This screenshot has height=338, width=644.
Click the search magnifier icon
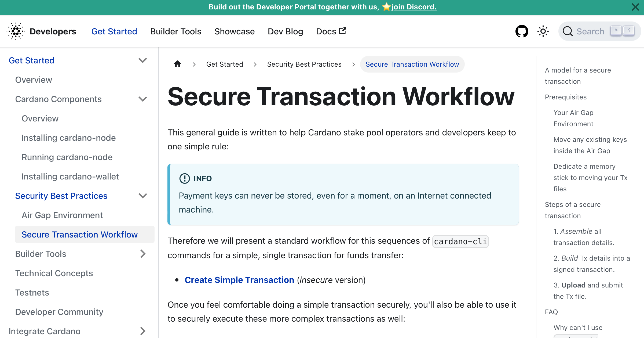[x=568, y=31]
